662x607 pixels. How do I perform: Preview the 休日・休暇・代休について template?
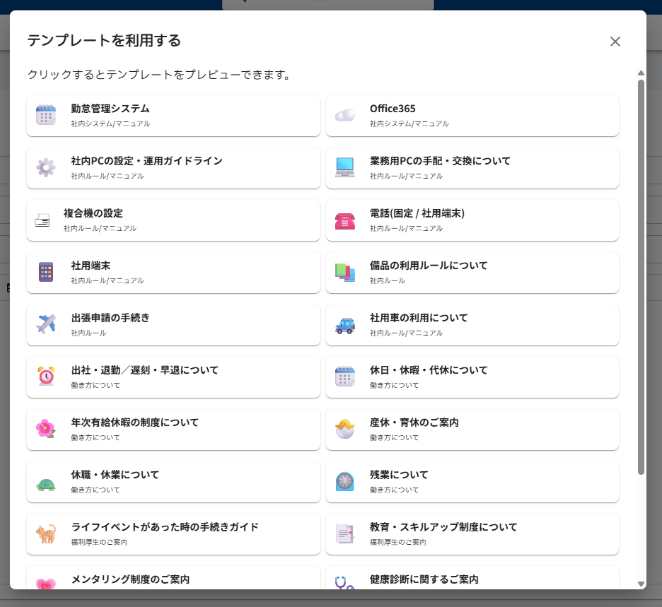pos(472,376)
